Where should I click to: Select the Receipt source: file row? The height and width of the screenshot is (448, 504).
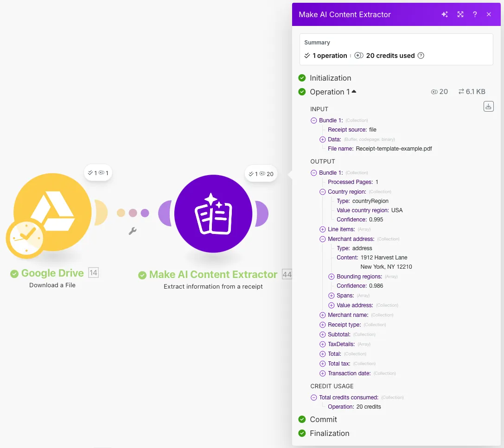352,130
